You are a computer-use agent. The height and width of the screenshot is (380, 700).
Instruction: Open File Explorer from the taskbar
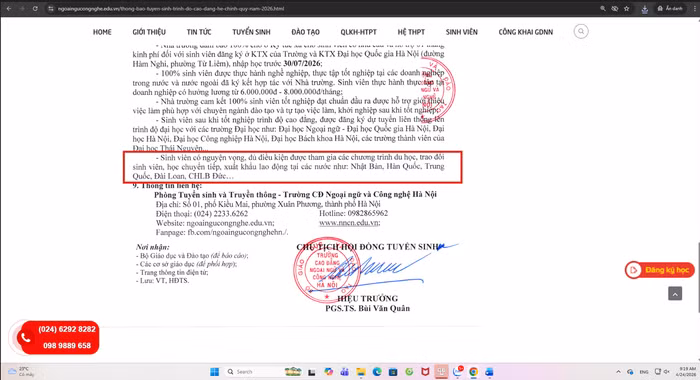click(x=361, y=372)
